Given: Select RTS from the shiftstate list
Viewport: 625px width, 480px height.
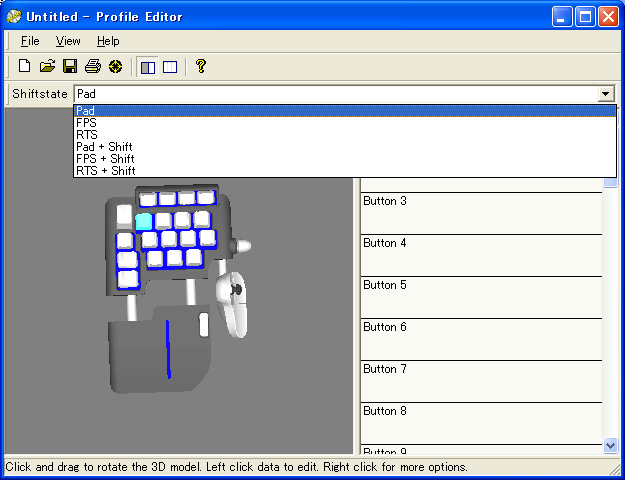Looking at the screenshot, I should [x=345, y=135].
